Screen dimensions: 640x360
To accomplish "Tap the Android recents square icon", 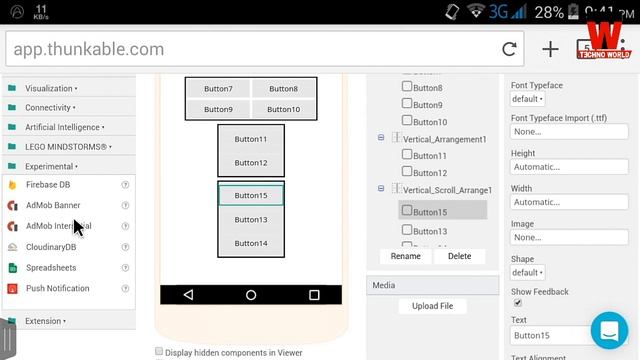I will point(314,295).
